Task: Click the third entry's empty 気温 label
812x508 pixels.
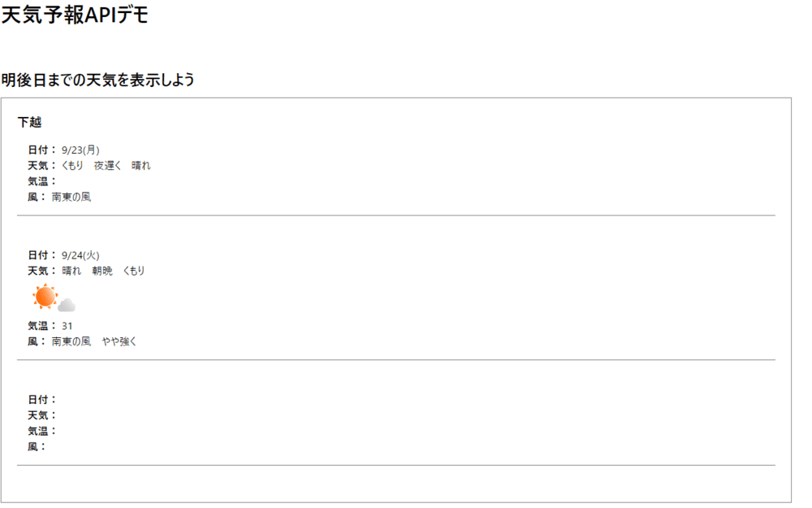Action: click(41, 430)
